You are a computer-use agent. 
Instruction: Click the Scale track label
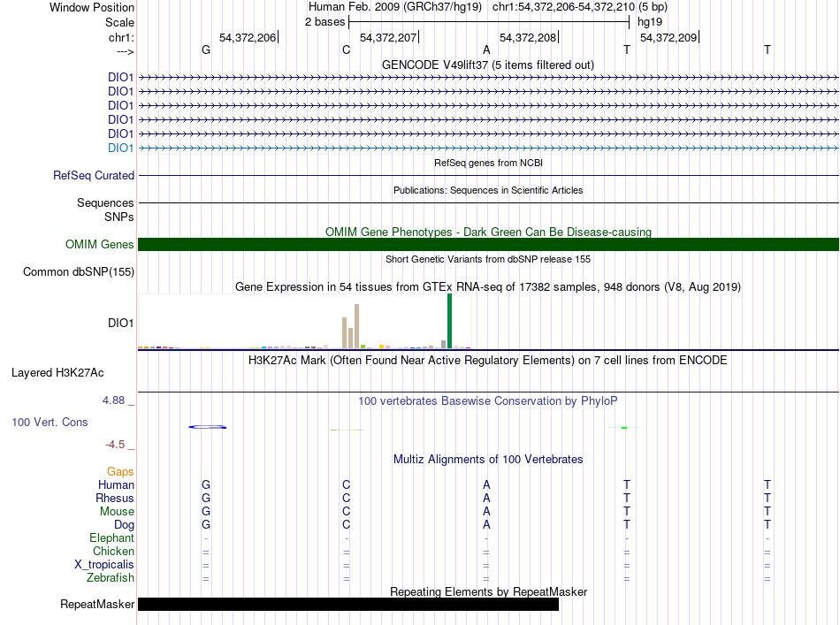(x=119, y=22)
